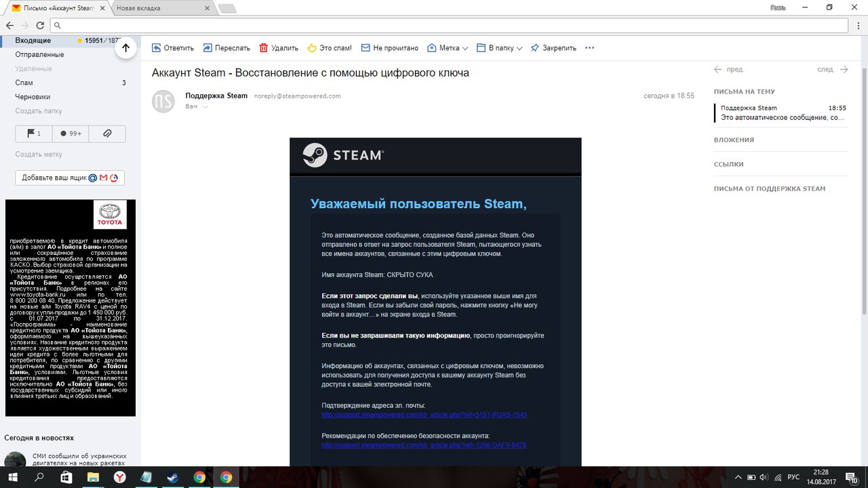Click the scroll-to-top arrow button
This screenshot has width=868, height=488.
125,48
